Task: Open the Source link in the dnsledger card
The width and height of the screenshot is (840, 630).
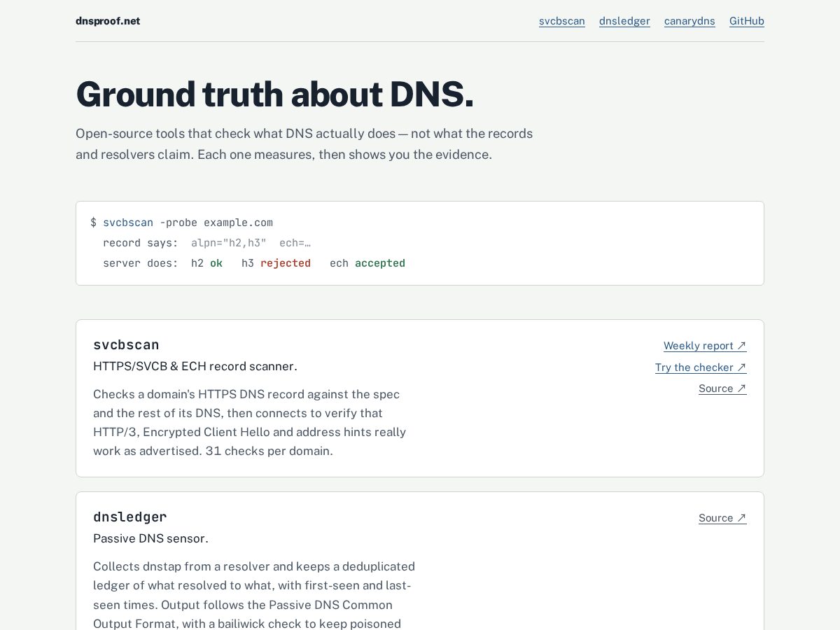Action: [x=722, y=518]
